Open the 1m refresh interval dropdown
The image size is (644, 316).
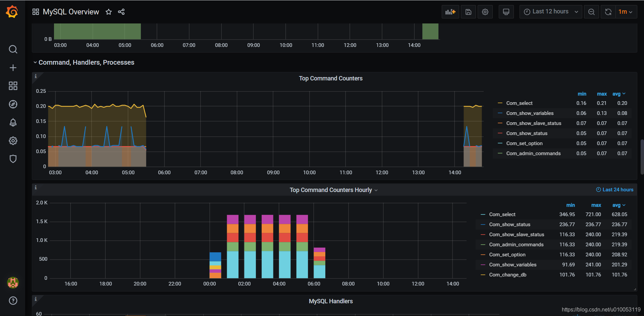click(x=626, y=12)
